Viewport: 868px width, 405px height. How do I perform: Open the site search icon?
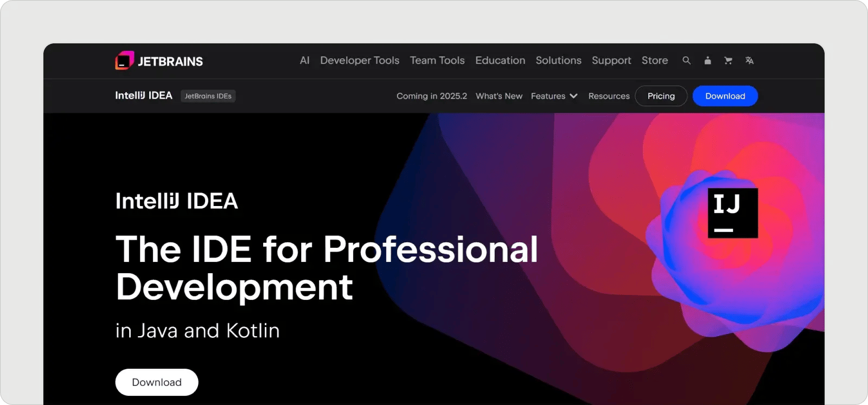686,61
